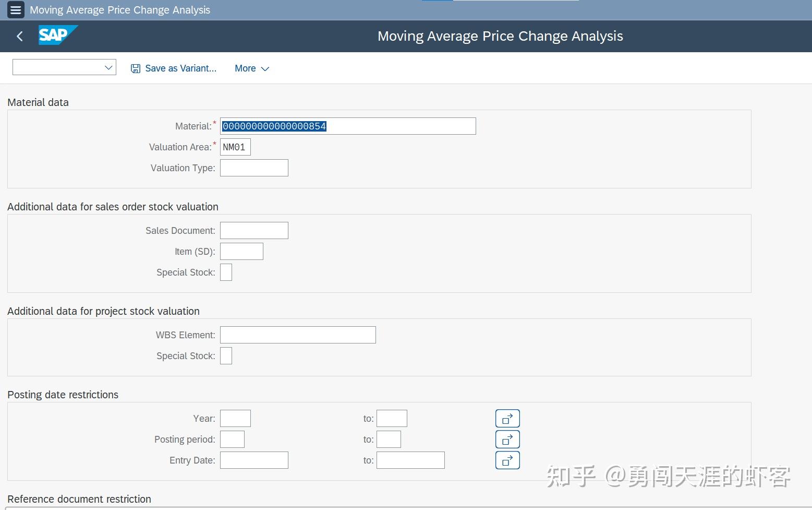812x510 pixels.
Task: Click the Valuation Type field
Action: click(x=254, y=168)
